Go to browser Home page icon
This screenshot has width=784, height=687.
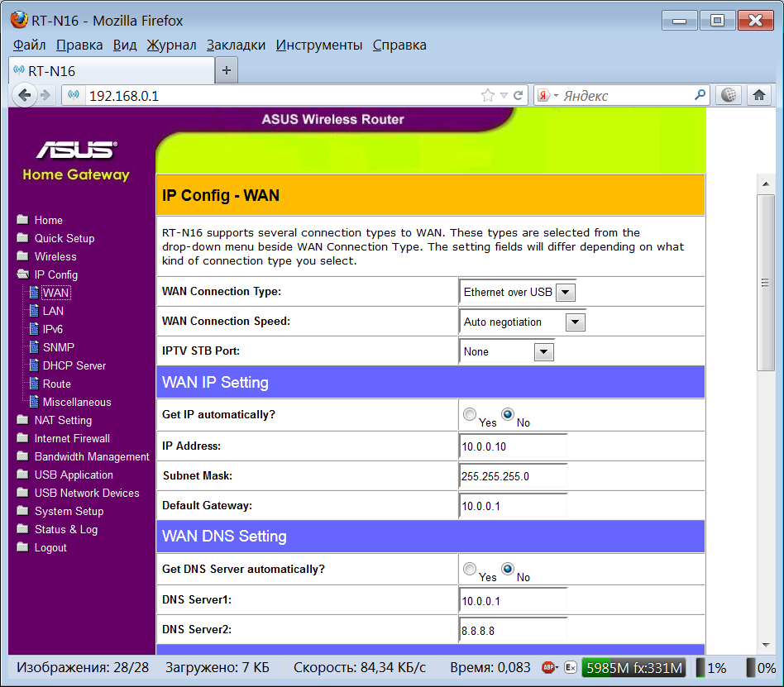pyautogui.click(x=759, y=95)
